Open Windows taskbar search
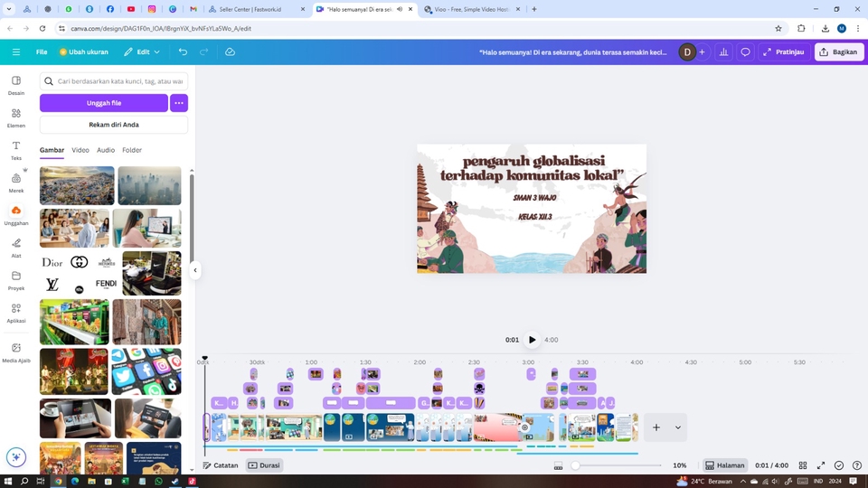 point(24,482)
